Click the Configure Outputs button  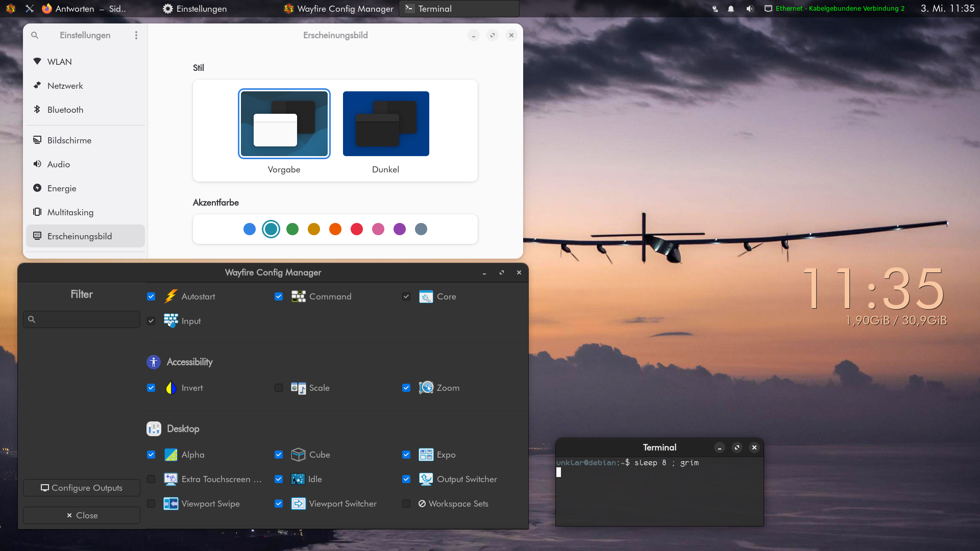pyautogui.click(x=82, y=488)
